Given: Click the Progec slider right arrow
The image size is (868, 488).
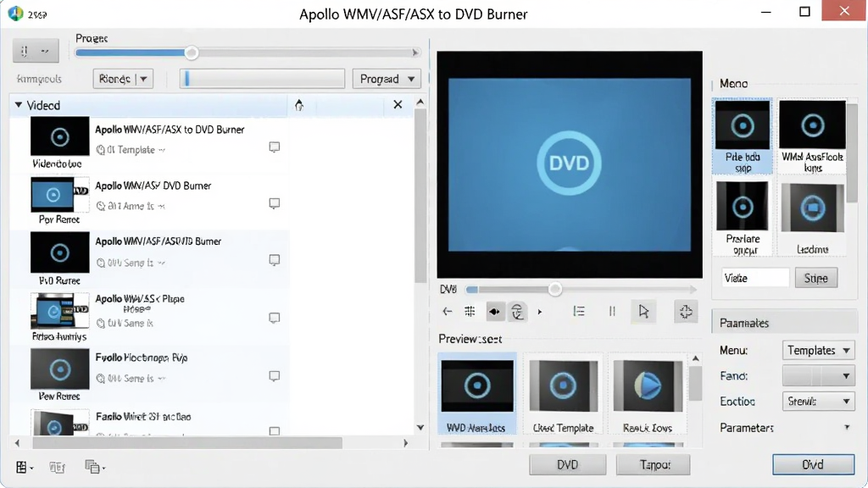Looking at the screenshot, I should coord(415,53).
